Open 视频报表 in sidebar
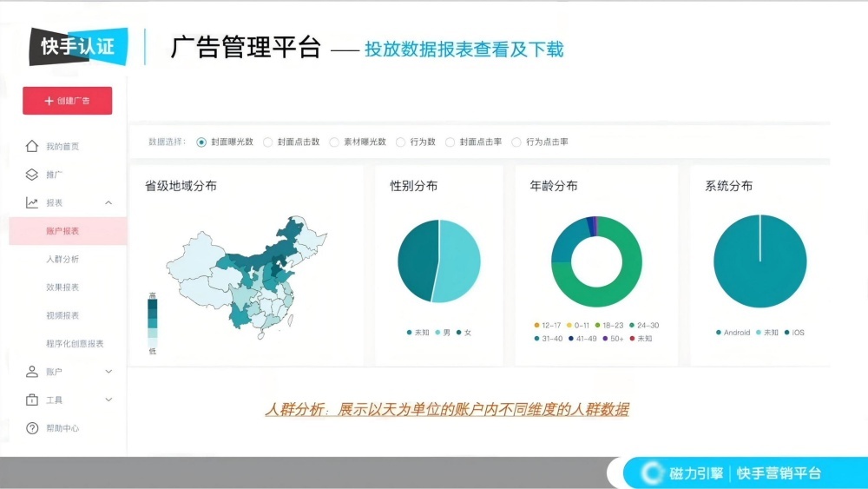 click(x=62, y=315)
